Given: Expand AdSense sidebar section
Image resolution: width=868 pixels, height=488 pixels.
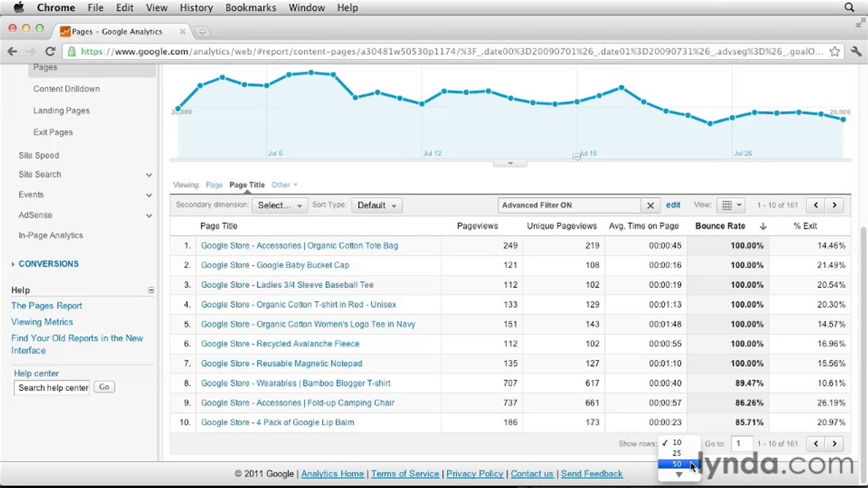Looking at the screenshot, I should click(x=149, y=216).
